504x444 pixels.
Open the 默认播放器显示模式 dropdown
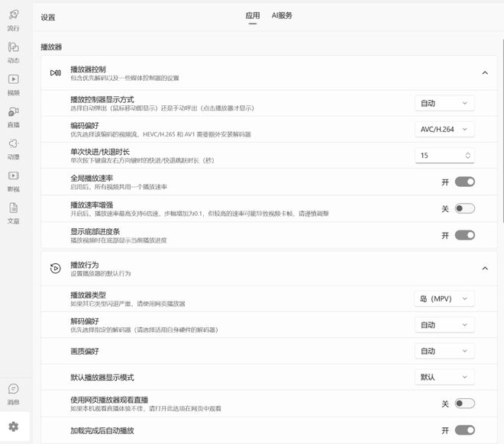pos(444,377)
